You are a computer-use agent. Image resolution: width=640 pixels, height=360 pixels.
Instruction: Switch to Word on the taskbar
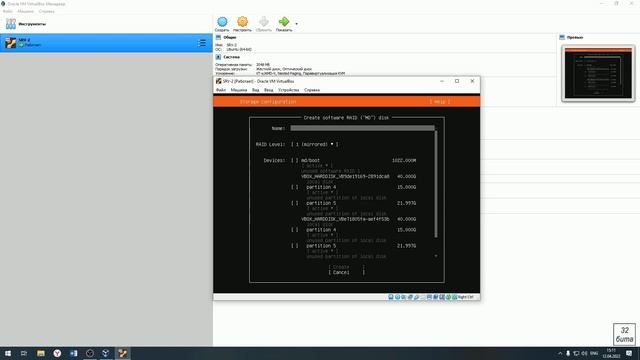point(73,353)
